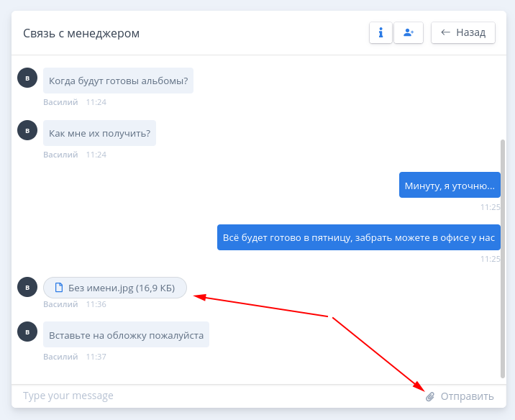This screenshot has height=420, width=515.
Task: Click the "Как мне их получить?" message
Action: (x=99, y=133)
